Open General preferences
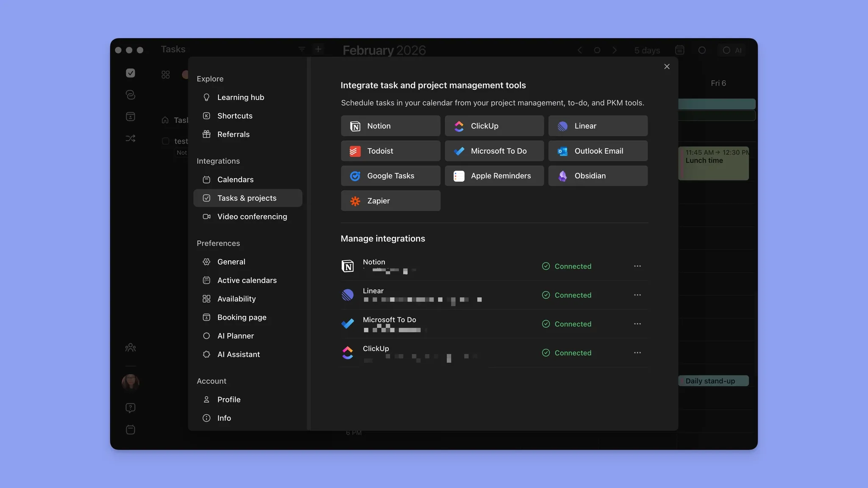The width and height of the screenshot is (868, 488). (x=248, y=262)
